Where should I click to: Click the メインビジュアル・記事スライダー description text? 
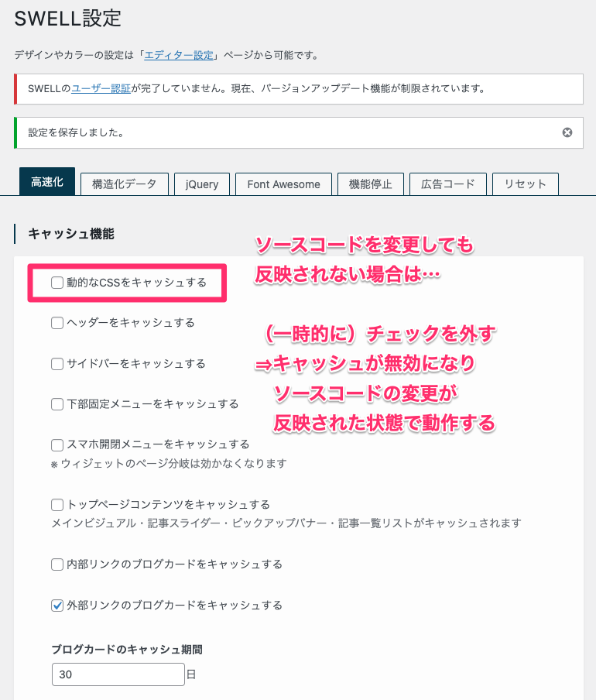click(x=286, y=523)
